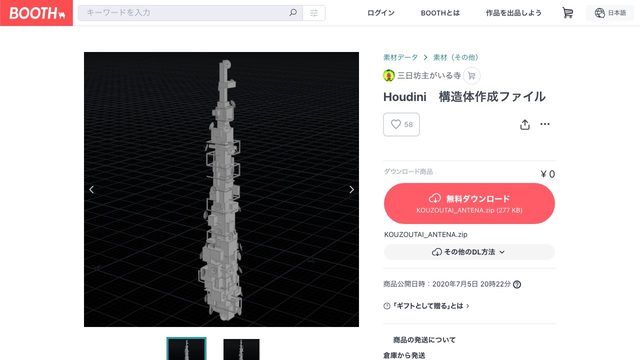Viewport: 640px width, 360px height.
Task: Click the ダウンロード商品 label
Action: point(408,171)
